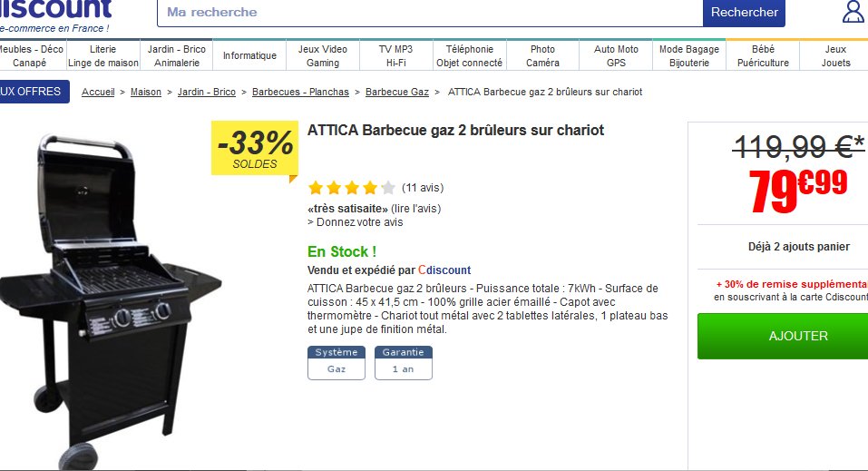Open the Photo Caméra menu
The image size is (868, 471).
click(542, 55)
